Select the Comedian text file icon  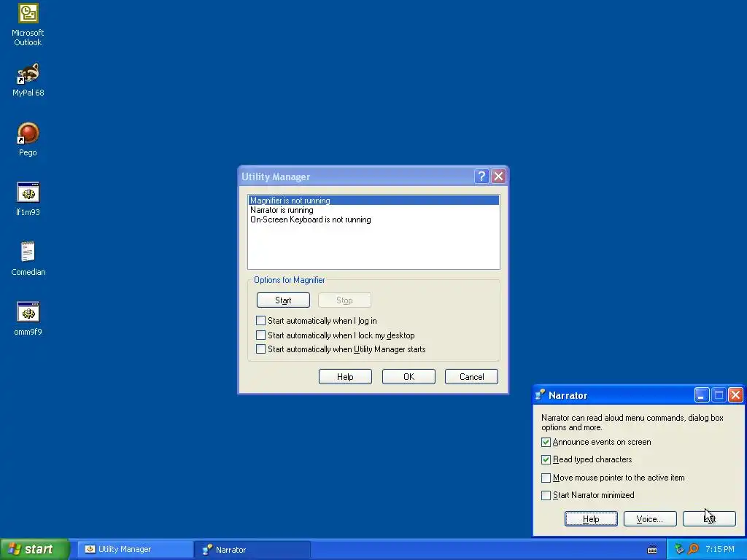28,259
